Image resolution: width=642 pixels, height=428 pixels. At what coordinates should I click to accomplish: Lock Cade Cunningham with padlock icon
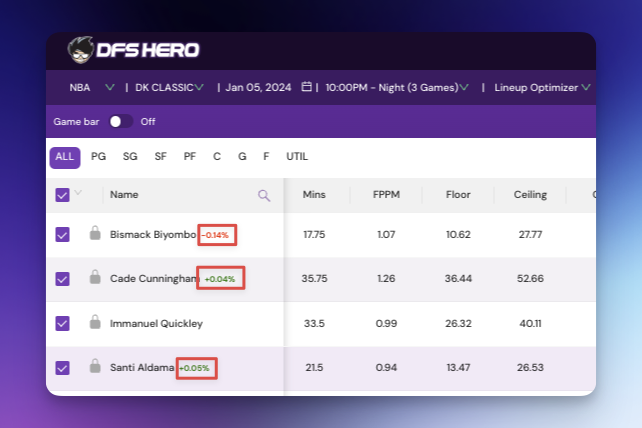coord(95,277)
